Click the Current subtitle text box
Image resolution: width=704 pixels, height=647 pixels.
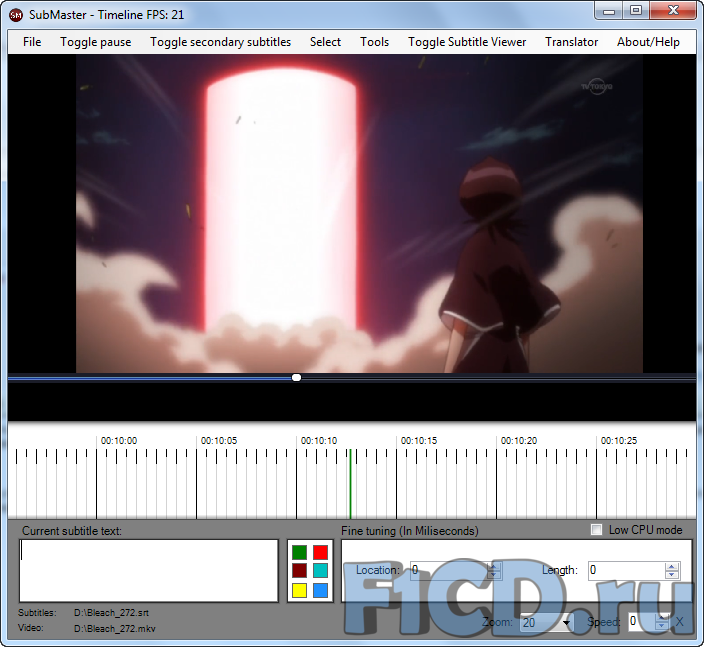(149, 571)
